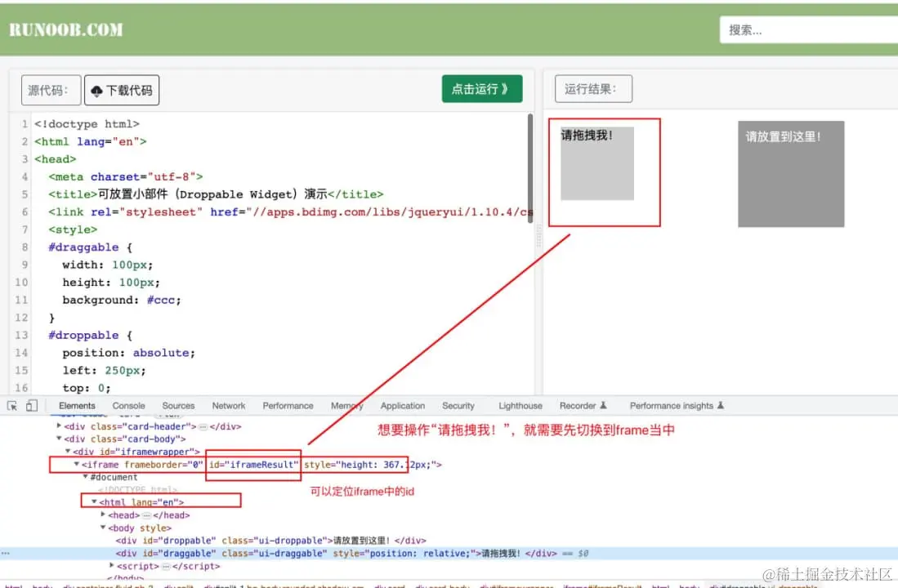
Task: Click the download cloud icon
Action: (96, 91)
